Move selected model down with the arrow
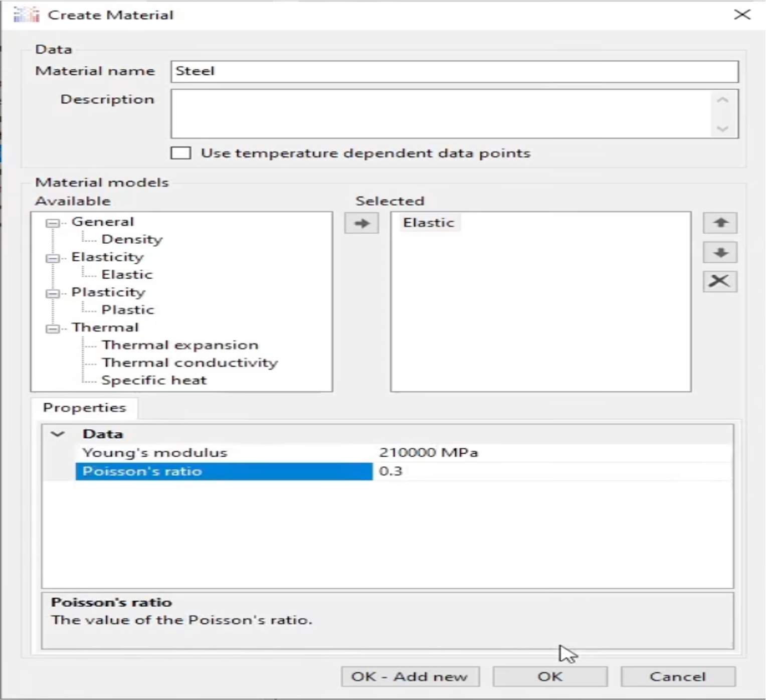The image size is (766, 700). coord(720,252)
